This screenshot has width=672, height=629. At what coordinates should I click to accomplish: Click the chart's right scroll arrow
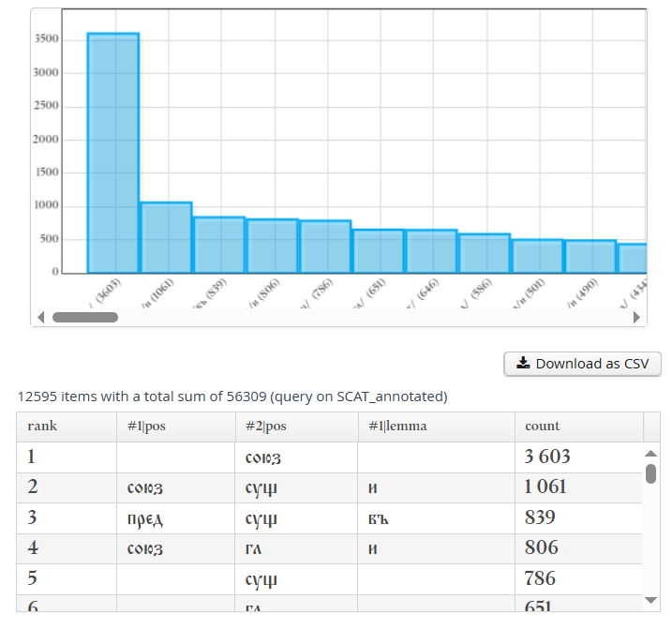[x=637, y=318]
